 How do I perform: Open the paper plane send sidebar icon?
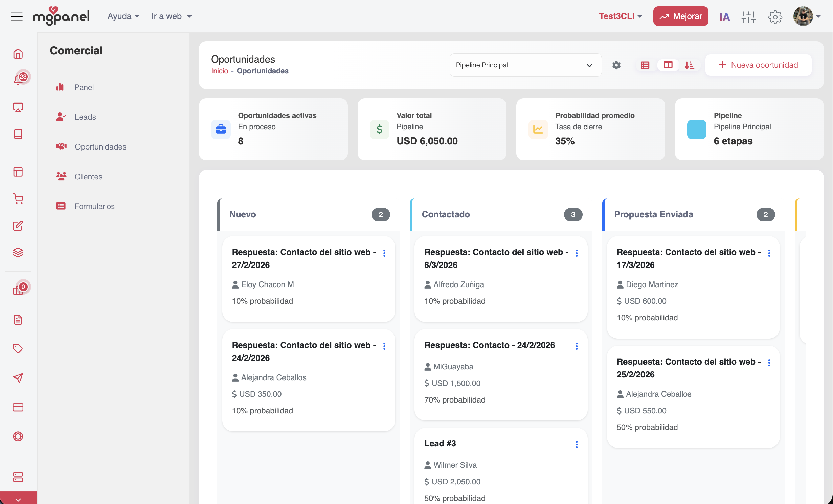pos(18,378)
